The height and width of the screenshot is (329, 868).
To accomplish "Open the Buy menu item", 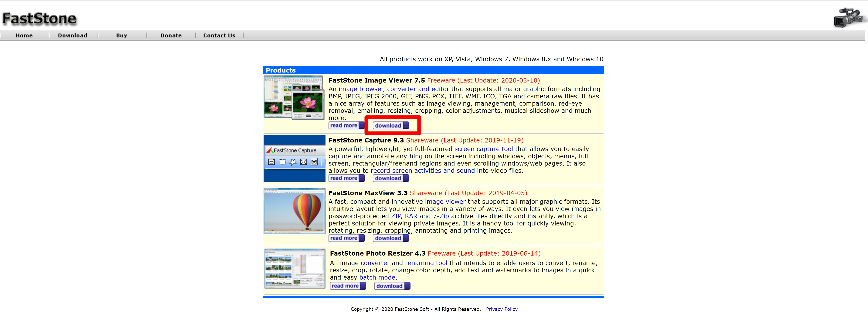I will point(121,35).
